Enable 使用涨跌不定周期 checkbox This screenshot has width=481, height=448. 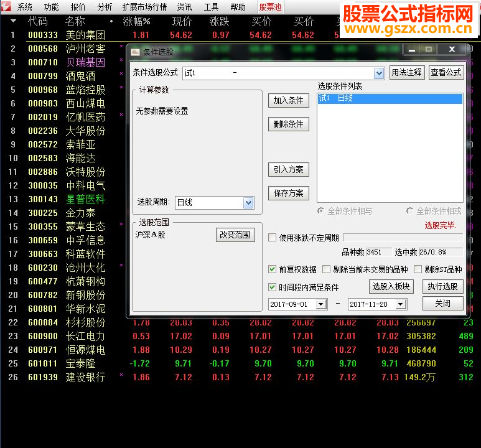point(272,238)
